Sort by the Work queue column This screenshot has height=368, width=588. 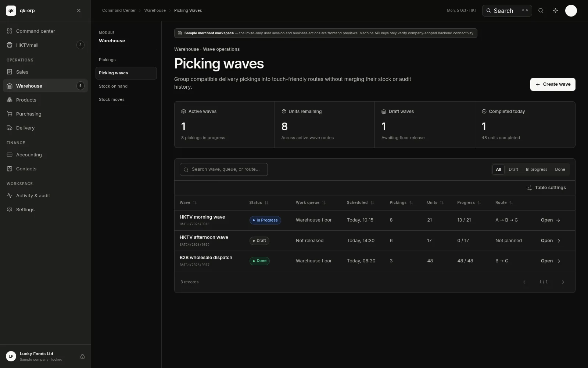(311, 203)
